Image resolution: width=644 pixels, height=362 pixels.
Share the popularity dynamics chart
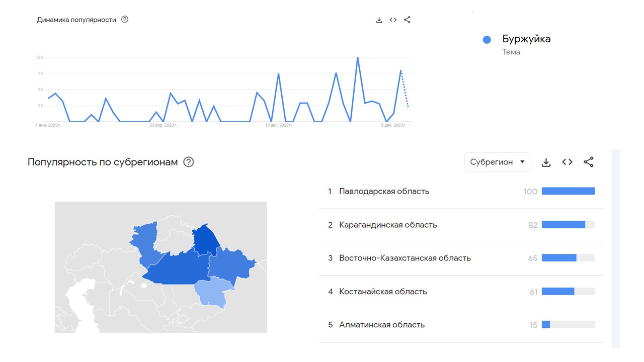[x=407, y=20]
